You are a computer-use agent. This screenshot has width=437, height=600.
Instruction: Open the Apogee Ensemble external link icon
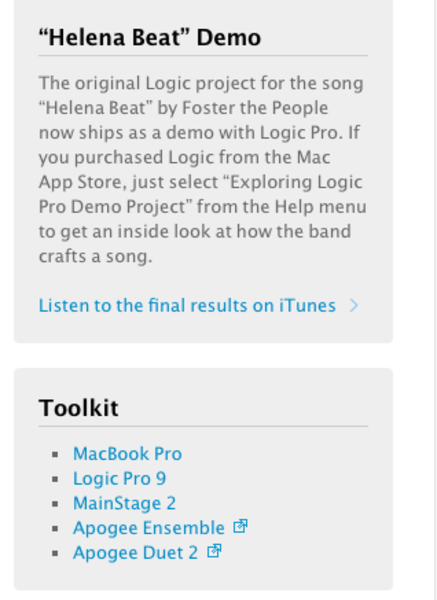point(240,527)
